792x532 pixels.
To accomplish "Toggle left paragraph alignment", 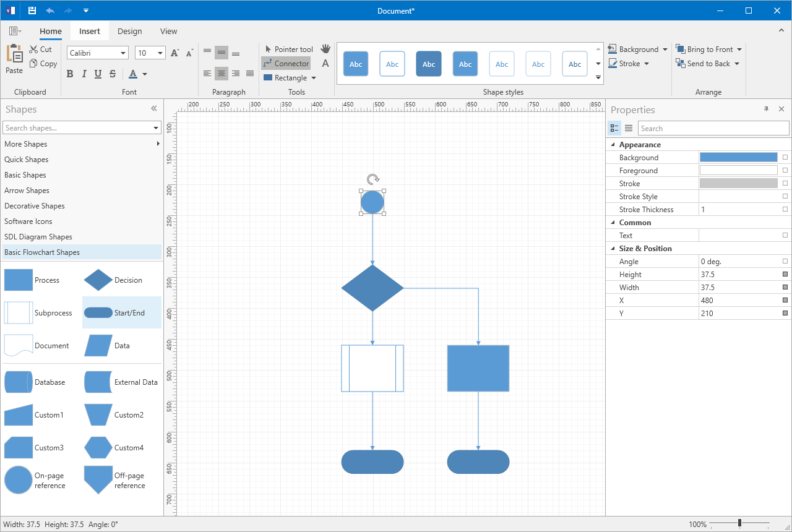I will click(x=207, y=73).
